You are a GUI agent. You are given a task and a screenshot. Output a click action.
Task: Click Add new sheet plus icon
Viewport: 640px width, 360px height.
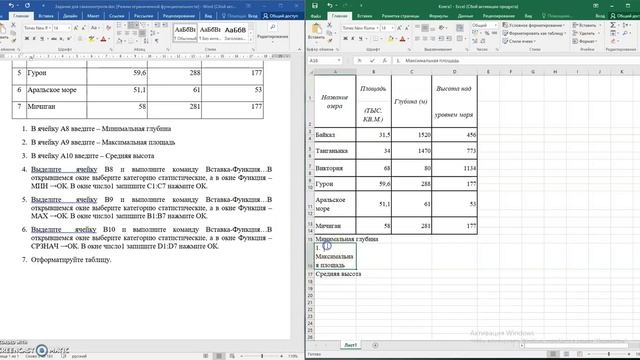coord(375,345)
